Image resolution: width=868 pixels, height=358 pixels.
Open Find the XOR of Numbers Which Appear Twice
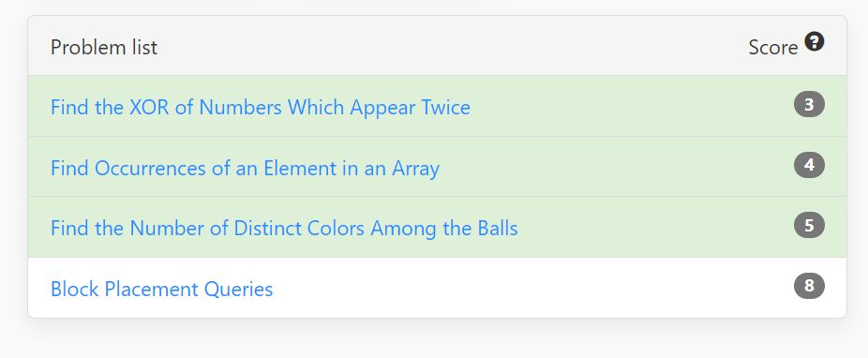coord(261,107)
